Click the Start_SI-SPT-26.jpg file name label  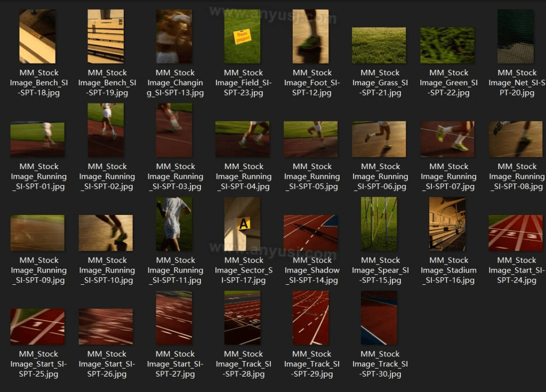tap(106, 364)
